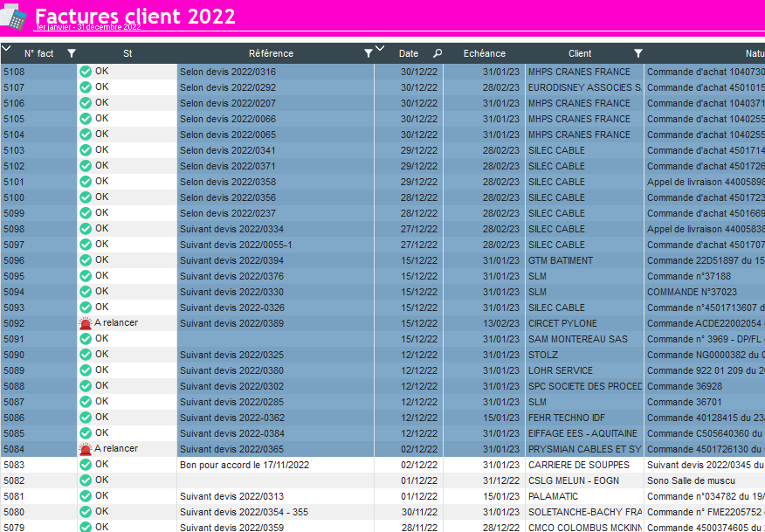Click the St column header
The image size is (765, 532).
[127, 53]
